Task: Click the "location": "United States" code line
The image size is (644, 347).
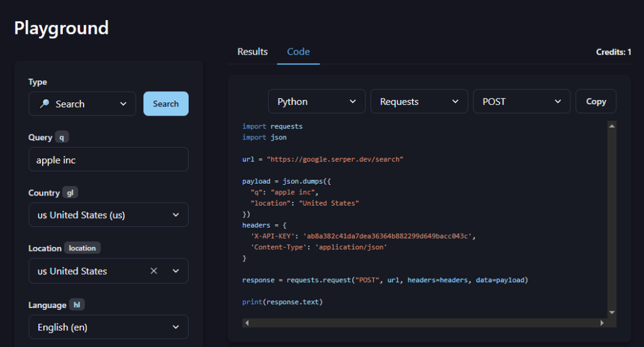Action: click(x=305, y=203)
